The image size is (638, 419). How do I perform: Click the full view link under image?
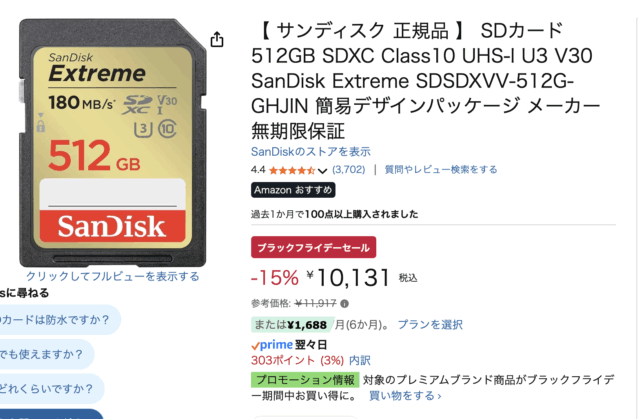coord(112,276)
